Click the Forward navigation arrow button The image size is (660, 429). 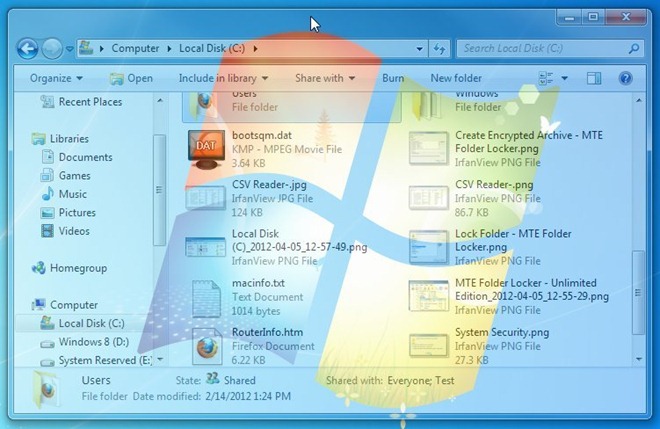tap(52, 49)
